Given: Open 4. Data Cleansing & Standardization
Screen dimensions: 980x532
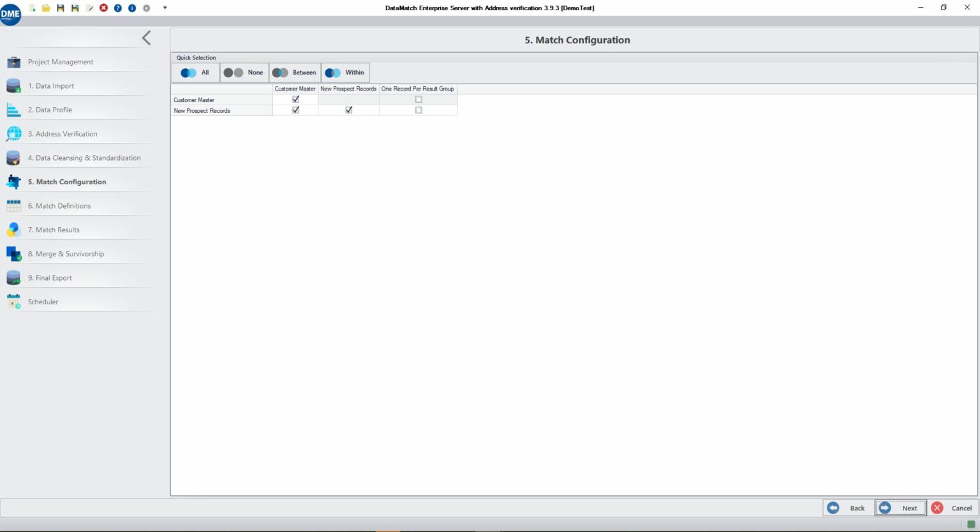Looking at the screenshot, I should click(84, 158).
